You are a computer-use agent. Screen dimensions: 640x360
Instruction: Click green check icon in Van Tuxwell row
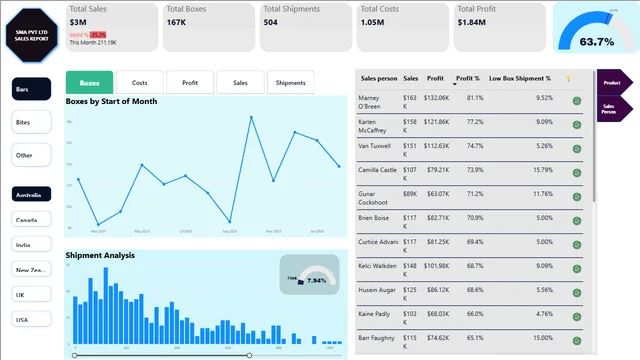point(577,149)
